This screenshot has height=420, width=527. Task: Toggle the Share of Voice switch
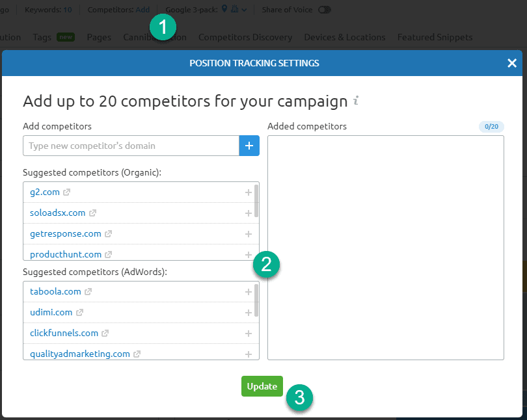[x=325, y=10]
